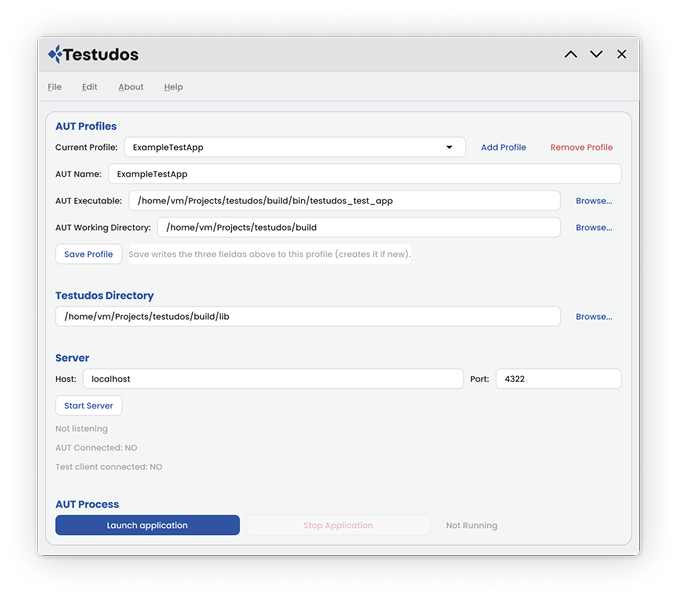Click the AUT Process section heading
This screenshot has height=597, width=681.
(87, 504)
